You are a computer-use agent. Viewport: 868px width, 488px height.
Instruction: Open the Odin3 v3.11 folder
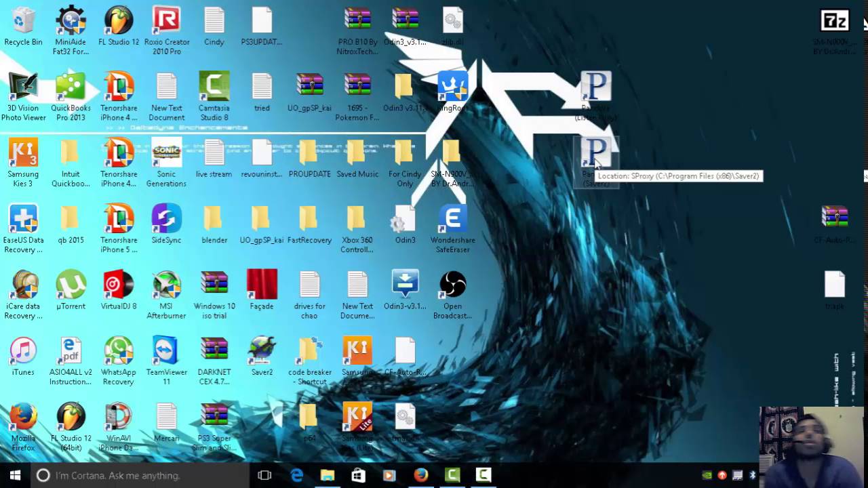pos(405,94)
